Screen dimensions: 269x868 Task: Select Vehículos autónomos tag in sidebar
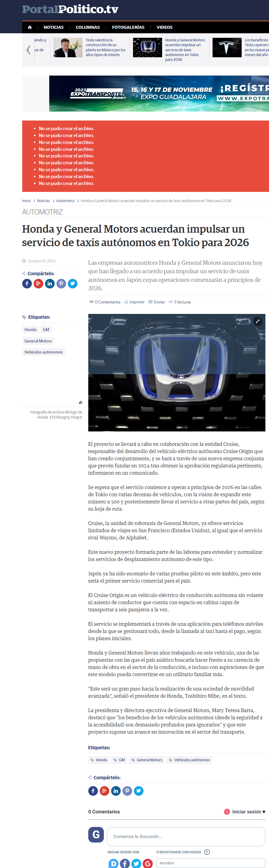point(44,352)
